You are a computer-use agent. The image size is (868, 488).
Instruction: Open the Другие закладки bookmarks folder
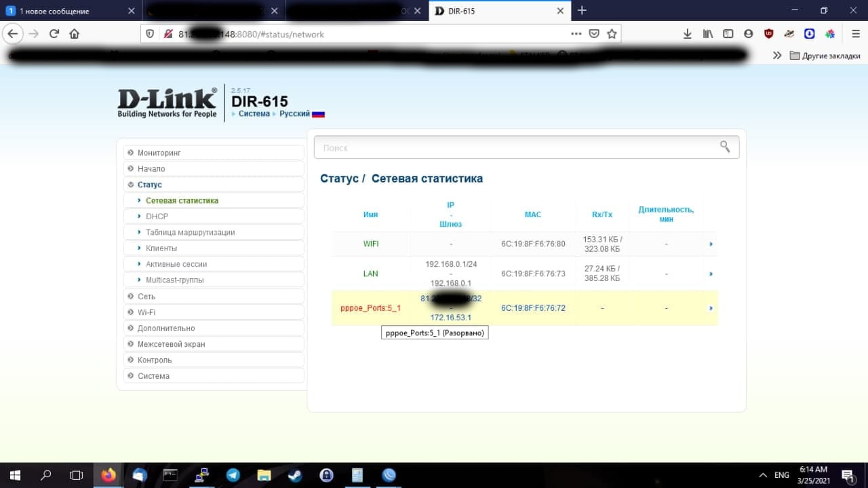pos(825,56)
